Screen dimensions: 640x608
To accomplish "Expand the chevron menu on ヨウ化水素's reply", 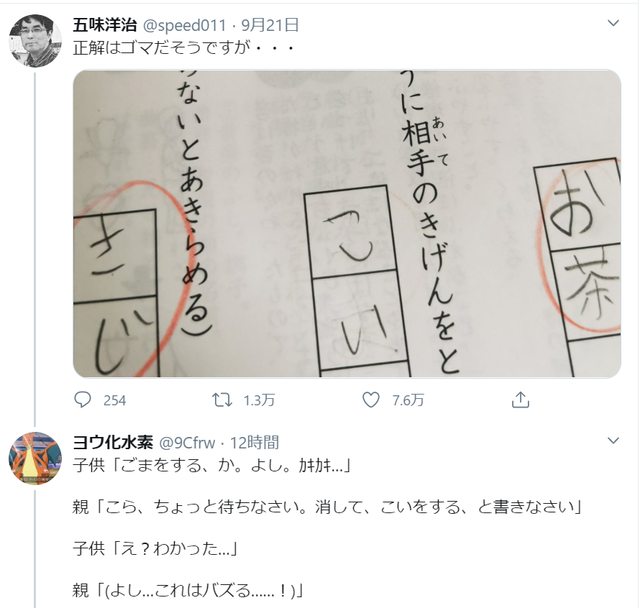I will point(613,441).
